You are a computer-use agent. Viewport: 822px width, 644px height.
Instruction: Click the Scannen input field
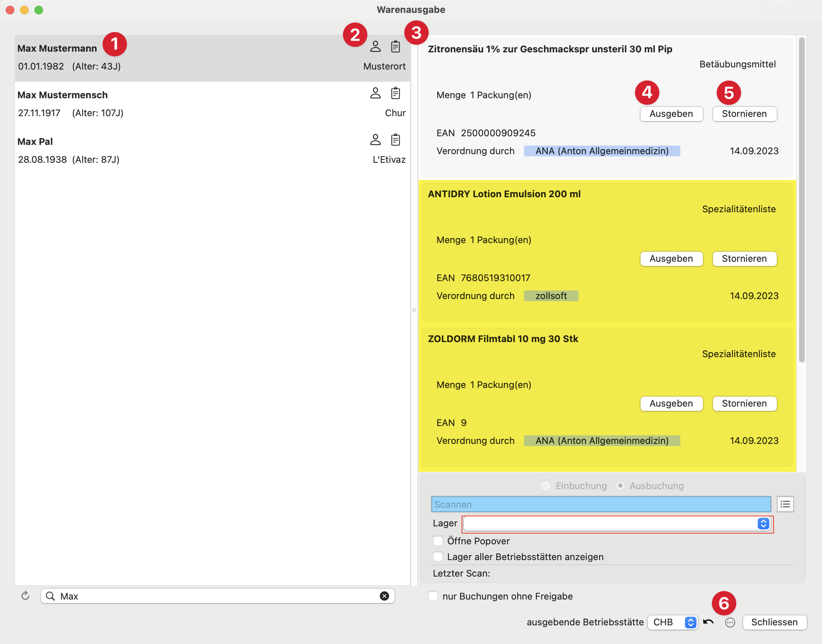(600, 504)
